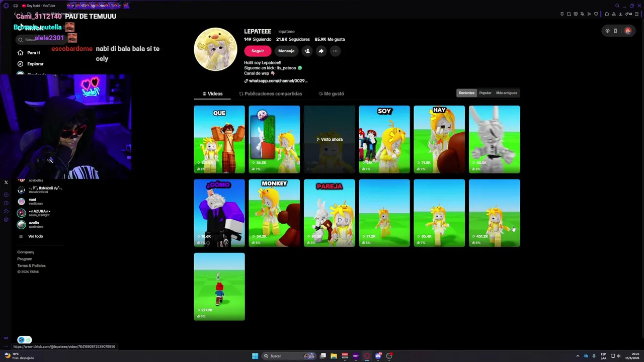Switch to Publicaciones compartidas tab
Viewport: 644px width, 362px height.
[271, 94]
